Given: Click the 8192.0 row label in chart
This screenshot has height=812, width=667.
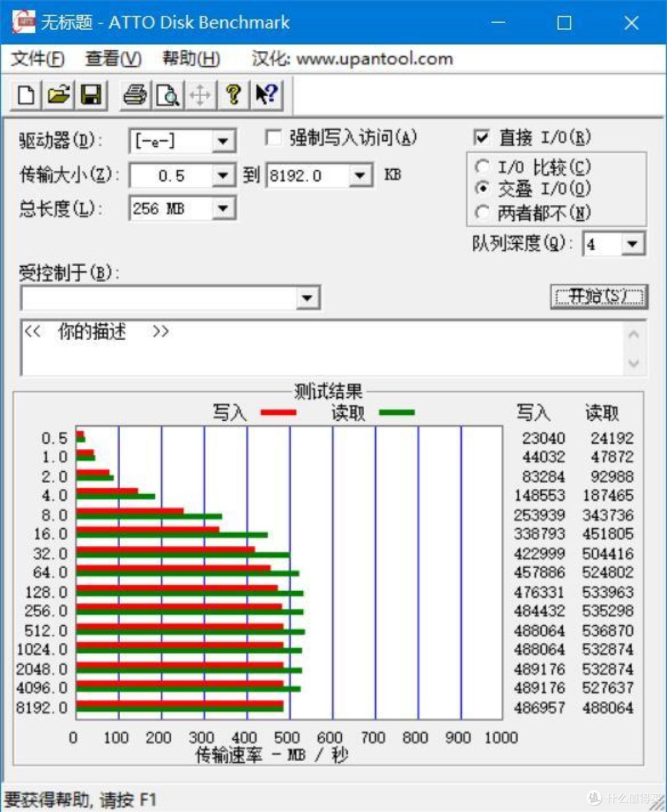Looking at the screenshot, I should 42,708.
